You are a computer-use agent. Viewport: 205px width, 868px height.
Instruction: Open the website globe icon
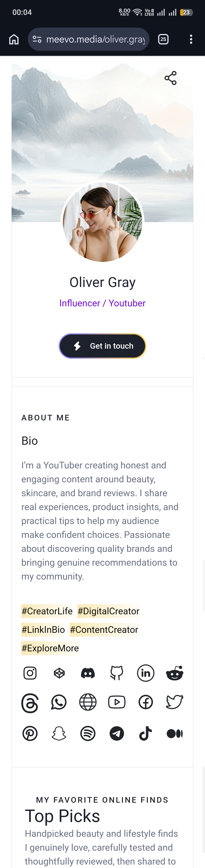pos(88,702)
